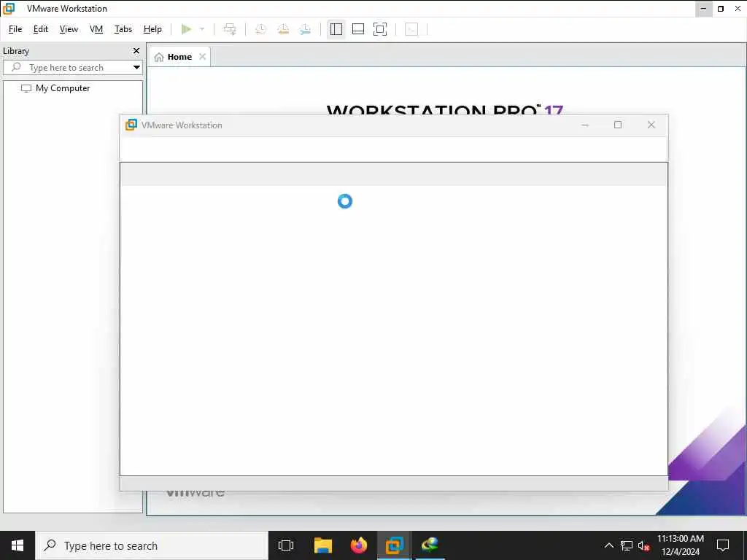The image size is (747, 560).
Task: Click Take Snapshot toolbar icon
Action: click(x=260, y=29)
